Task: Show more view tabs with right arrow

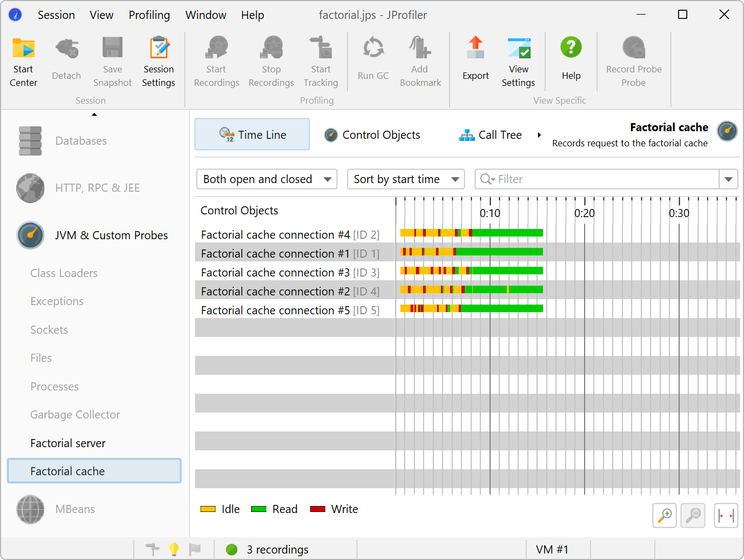Action: pos(539,135)
